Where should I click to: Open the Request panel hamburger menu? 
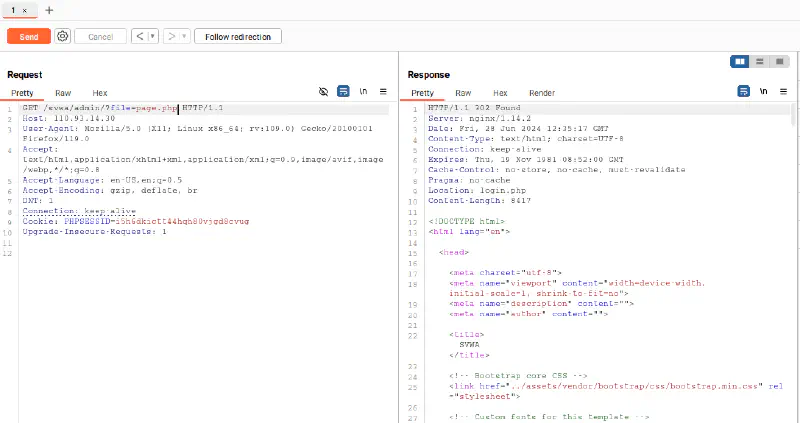pos(383,92)
